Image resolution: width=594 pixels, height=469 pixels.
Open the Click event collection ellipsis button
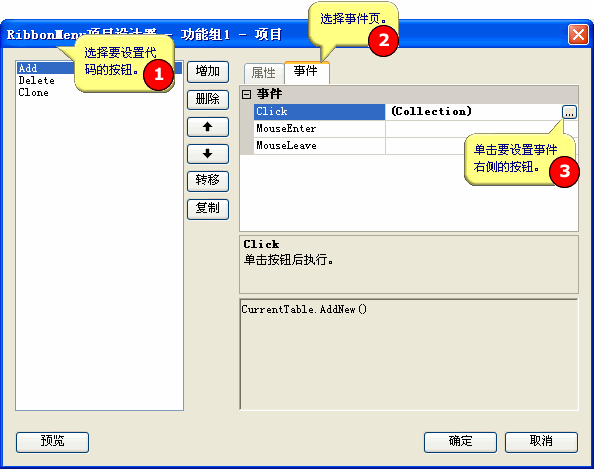pyautogui.click(x=569, y=112)
